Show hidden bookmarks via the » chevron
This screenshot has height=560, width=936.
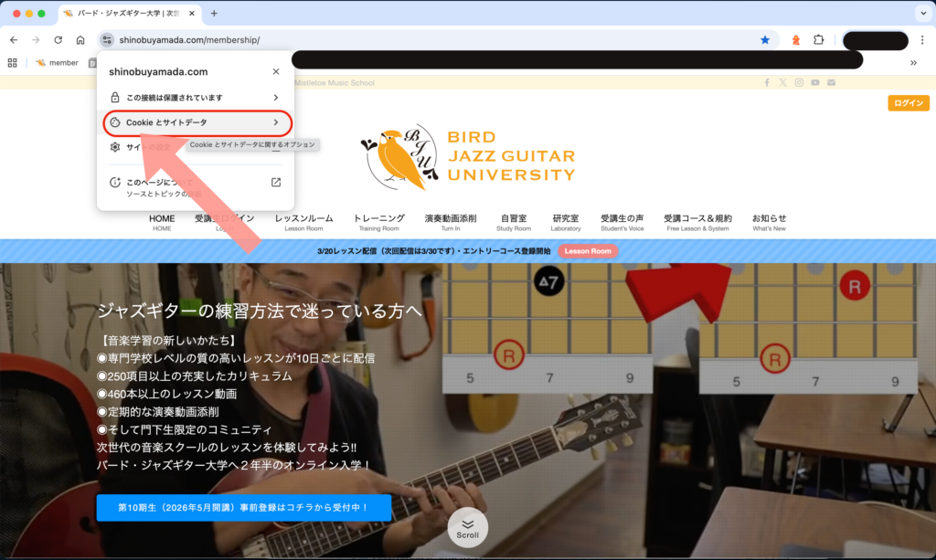tap(913, 63)
